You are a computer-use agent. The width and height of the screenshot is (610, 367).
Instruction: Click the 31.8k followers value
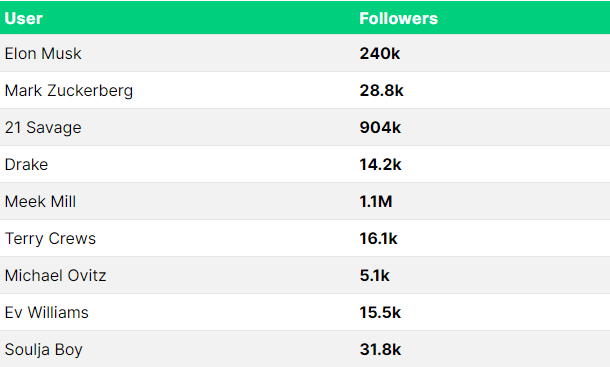pos(380,349)
